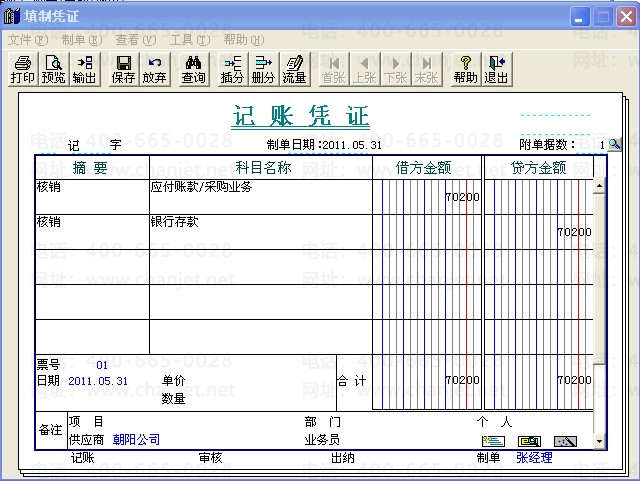Click the 票号 value 01
Viewport: 640px width, 481px height.
[x=102, y=365]
